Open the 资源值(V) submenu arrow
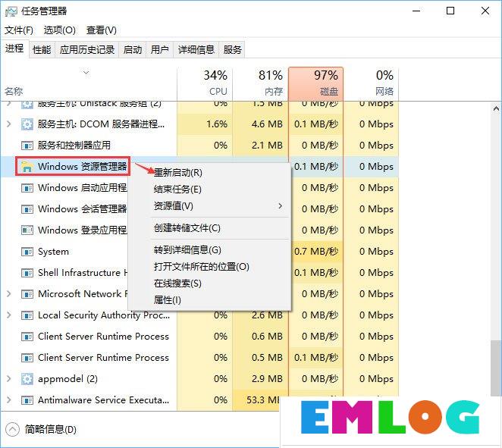Viewport: 502px width, 448px height. coord(280,205)
